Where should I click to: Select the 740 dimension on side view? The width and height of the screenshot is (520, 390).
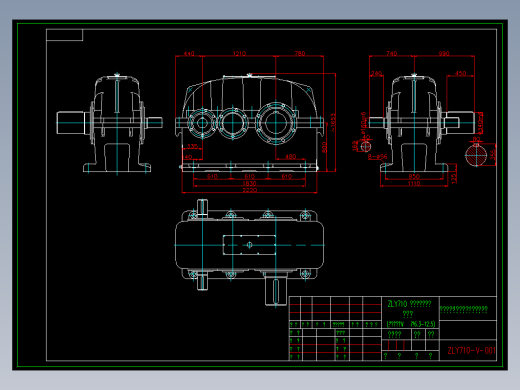[x=392, y=53]
